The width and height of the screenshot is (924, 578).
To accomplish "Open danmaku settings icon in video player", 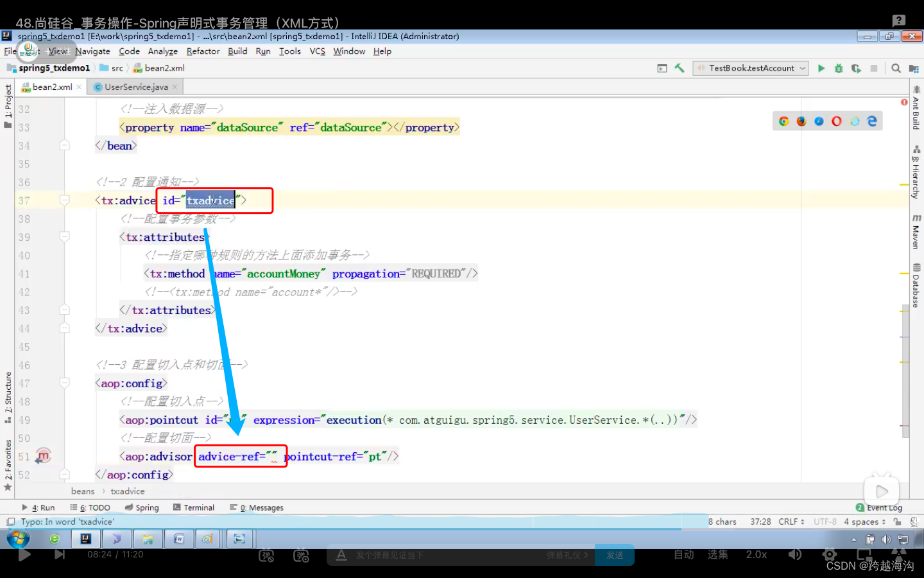I will [x=301, y=556].
